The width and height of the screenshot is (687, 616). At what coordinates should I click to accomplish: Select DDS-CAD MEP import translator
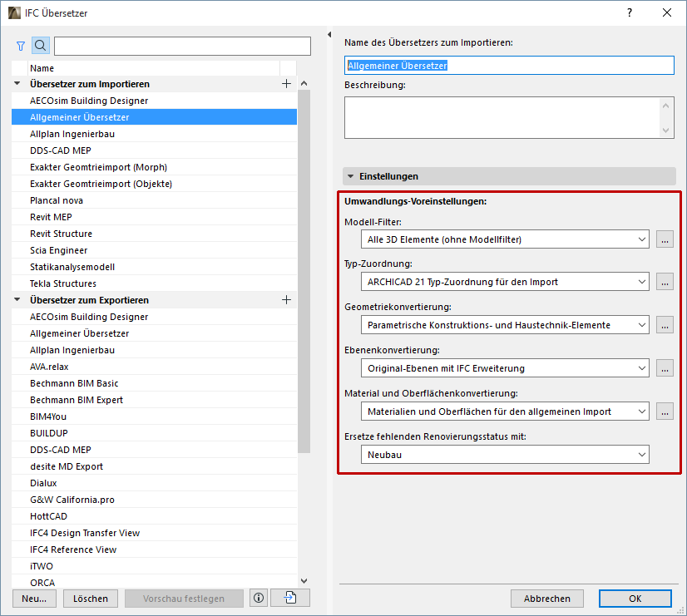(154, 150)
